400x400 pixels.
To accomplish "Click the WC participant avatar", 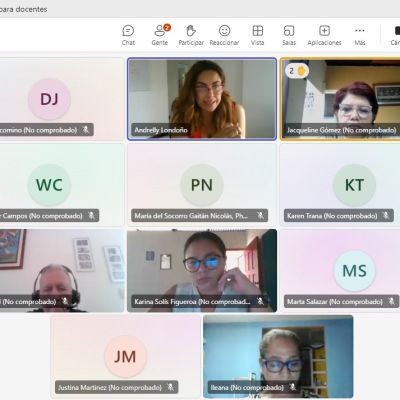I will click(x=49, y=185).
